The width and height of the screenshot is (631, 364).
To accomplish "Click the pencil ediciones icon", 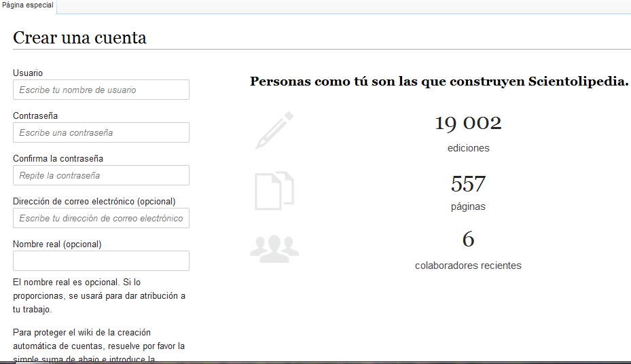I will point(274,130).
